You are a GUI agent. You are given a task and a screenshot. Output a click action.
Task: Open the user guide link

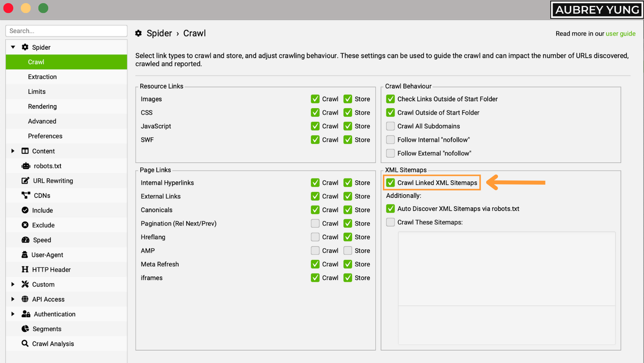[x=621, y=33]
